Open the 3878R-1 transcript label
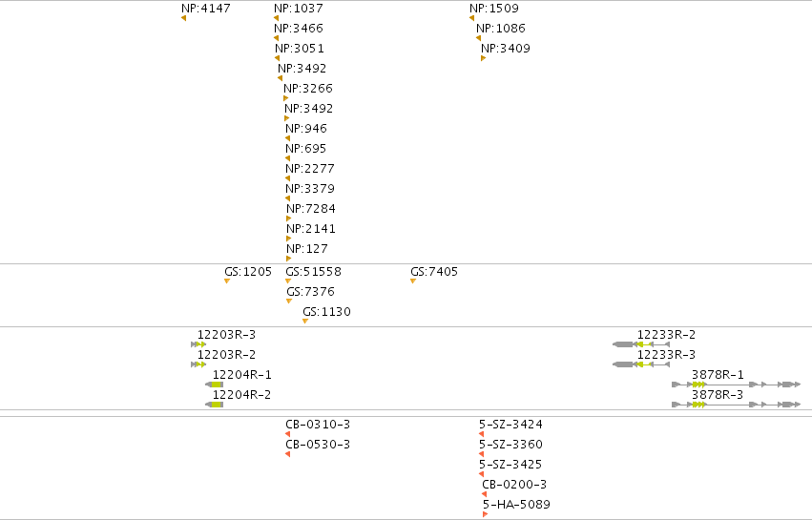The image size is (812, 520). [x=718, y=374]
